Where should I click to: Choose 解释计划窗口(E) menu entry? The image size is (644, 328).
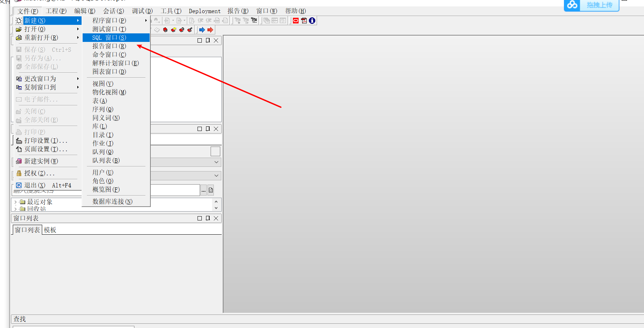[116, 63]
